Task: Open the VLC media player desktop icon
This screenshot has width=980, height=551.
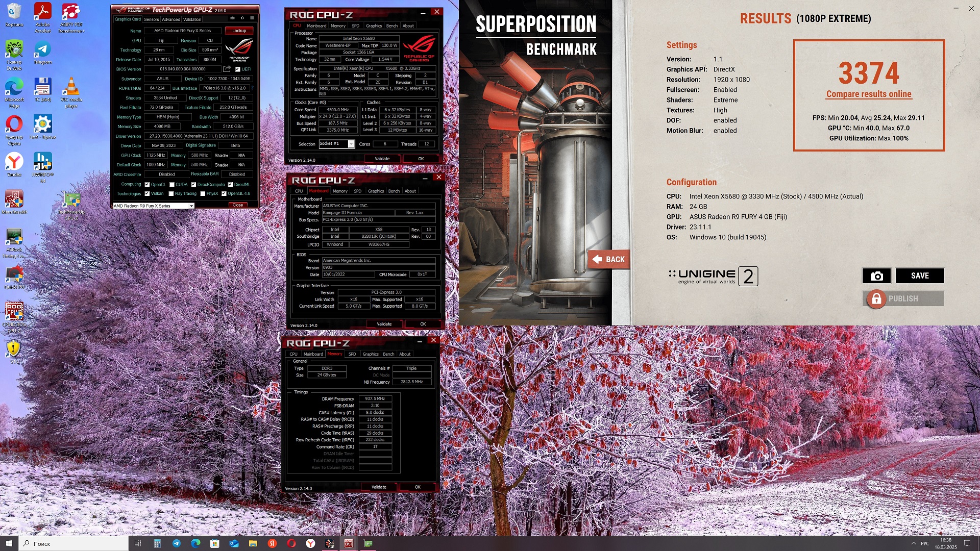Action: [71, 93]
